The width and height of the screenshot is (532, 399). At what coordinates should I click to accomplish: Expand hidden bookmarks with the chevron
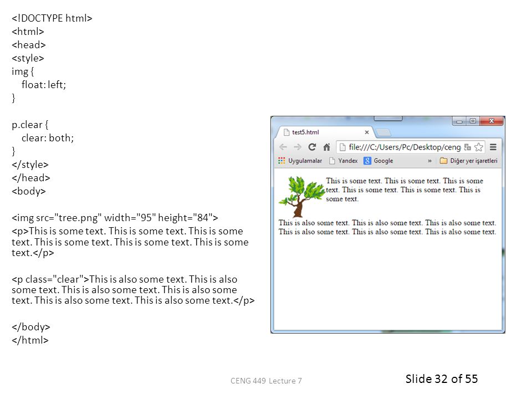(429, 161)
